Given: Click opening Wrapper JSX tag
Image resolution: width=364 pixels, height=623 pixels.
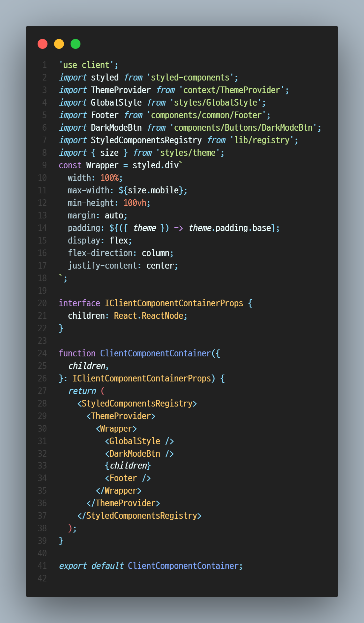Looking at the screenshot, I should click(116, 429).
